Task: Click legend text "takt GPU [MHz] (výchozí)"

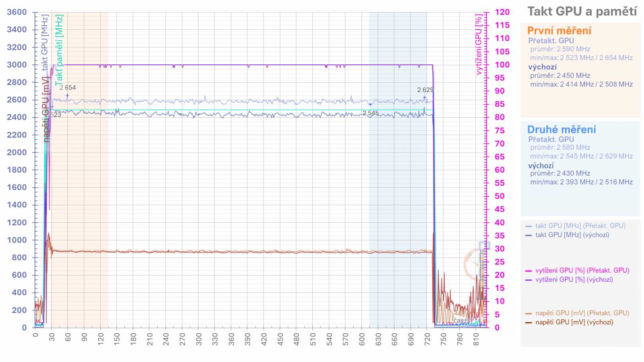Action: click(x=572, y=235)
